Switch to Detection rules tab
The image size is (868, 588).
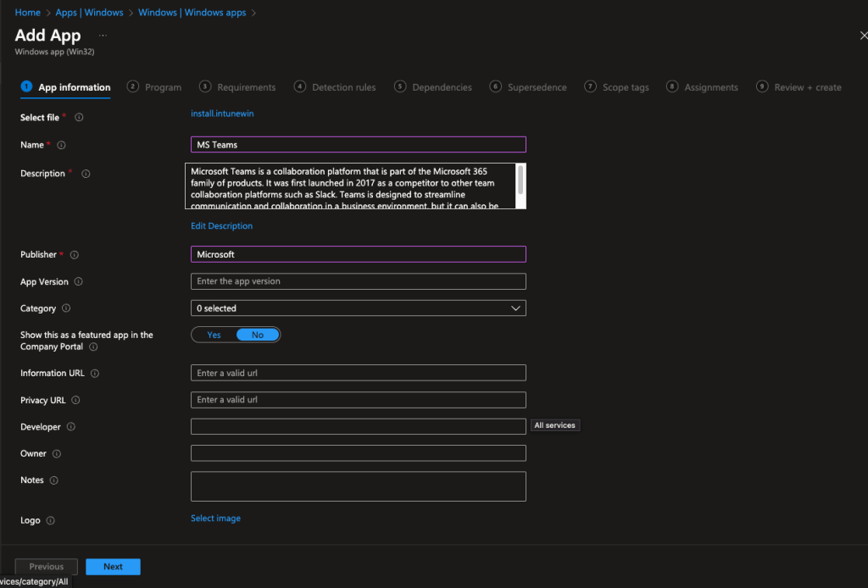tap(342, 87)
